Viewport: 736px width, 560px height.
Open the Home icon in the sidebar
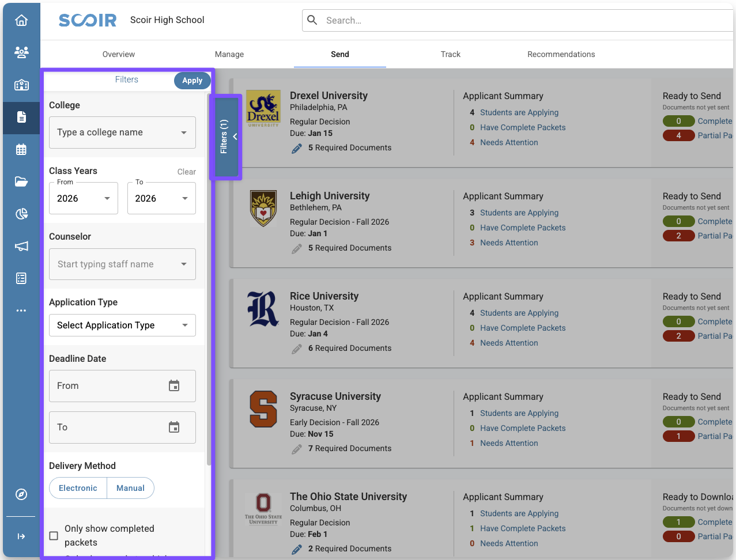point(21,21)
